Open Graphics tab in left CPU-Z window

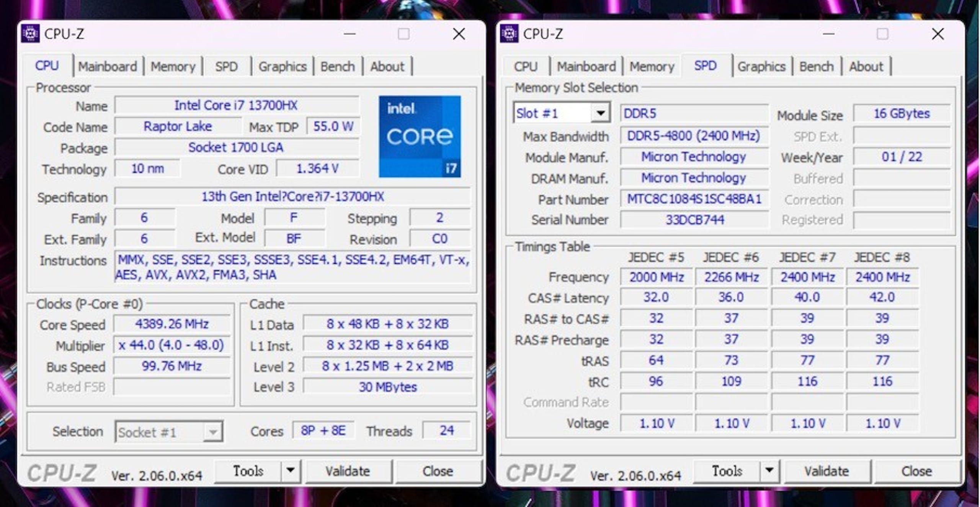pos(283,67)
